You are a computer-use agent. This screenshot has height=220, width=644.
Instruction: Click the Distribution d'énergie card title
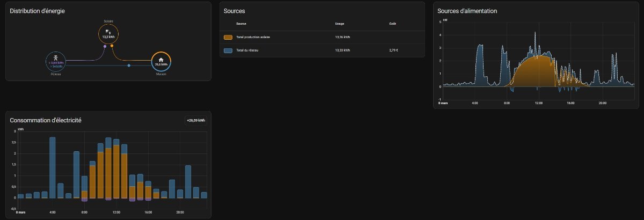click(x=38, y=11)
